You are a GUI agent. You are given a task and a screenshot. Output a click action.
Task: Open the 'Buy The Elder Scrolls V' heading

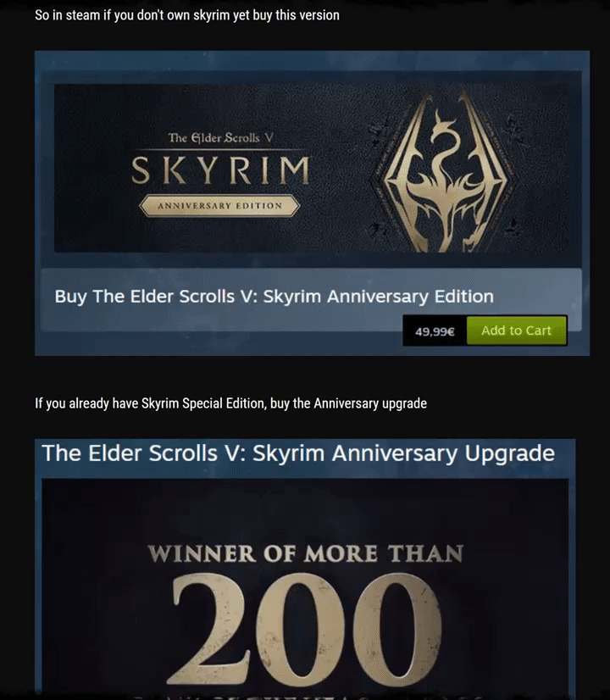point(274,297)
